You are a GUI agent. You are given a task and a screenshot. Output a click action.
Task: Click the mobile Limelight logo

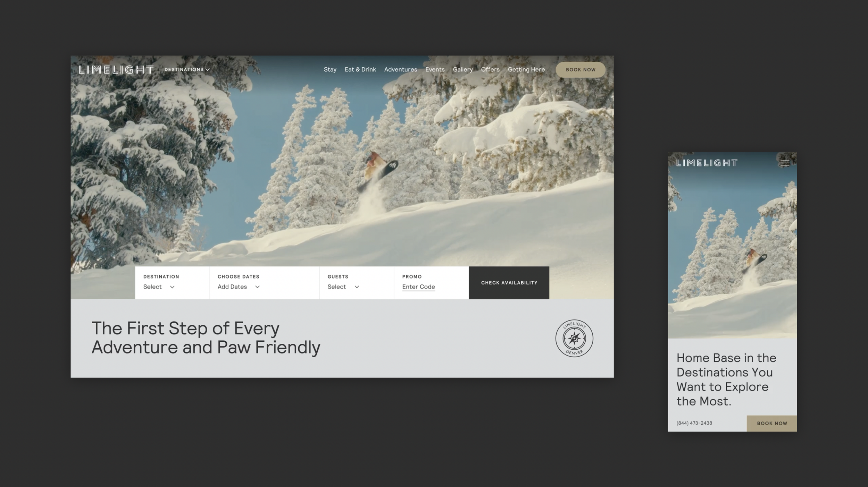pyautogui.click(x=707, y=163)
